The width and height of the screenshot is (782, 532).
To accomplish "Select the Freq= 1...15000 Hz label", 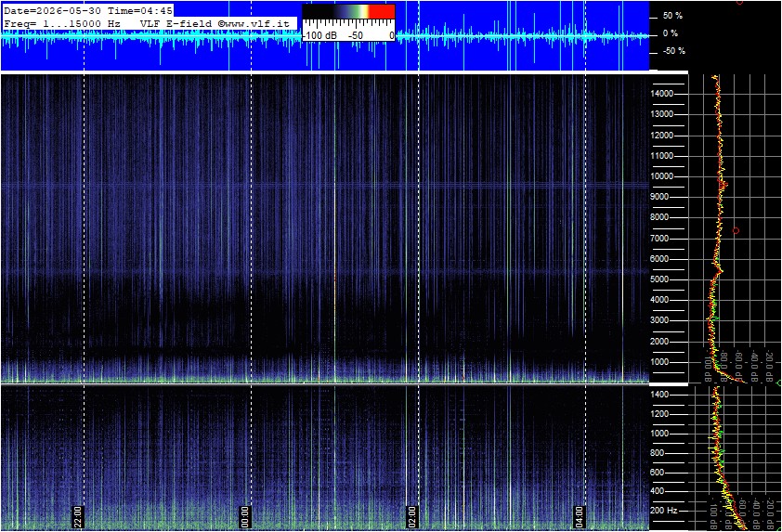I will (x=62, y=23).
